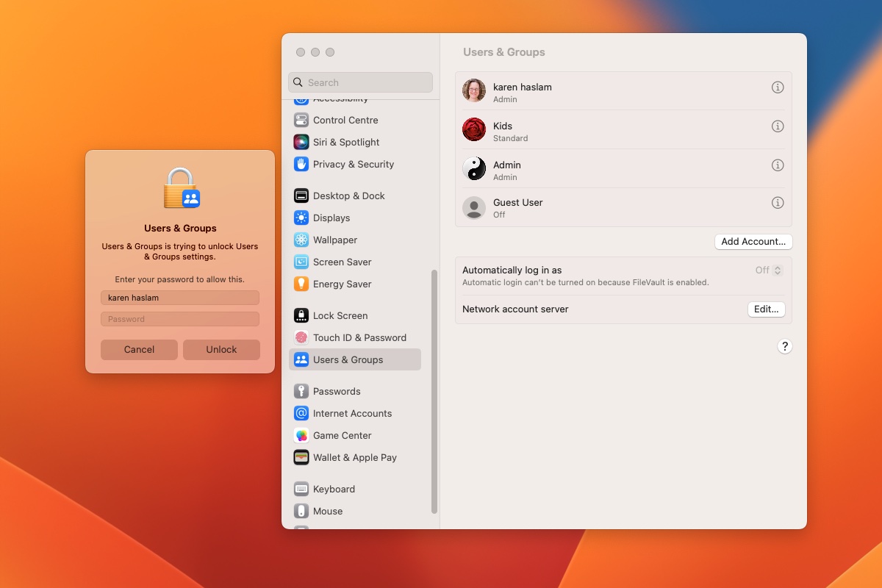The height and width of the screenshot is (588, 882).
Task: Open Privacy & Security hand icon
Action: 301,164
